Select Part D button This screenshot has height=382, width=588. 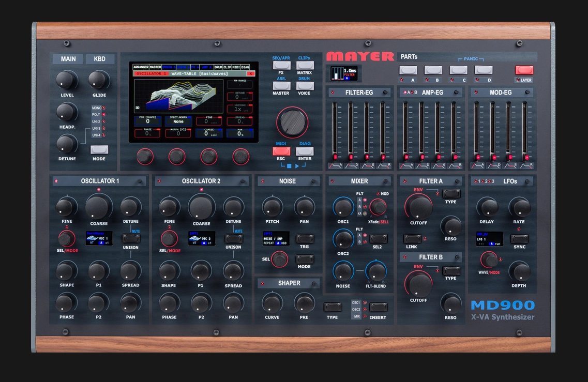484,70
